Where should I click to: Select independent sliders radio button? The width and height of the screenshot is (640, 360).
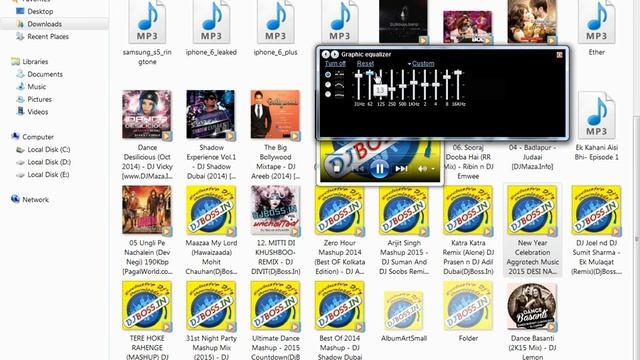tap(328, 75)
